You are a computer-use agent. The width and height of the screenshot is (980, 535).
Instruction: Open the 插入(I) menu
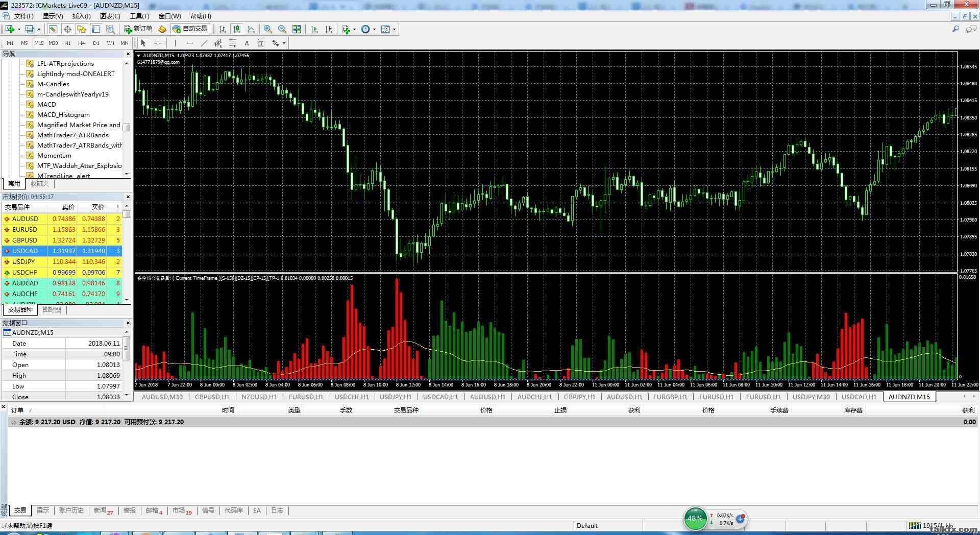[81, 16]
